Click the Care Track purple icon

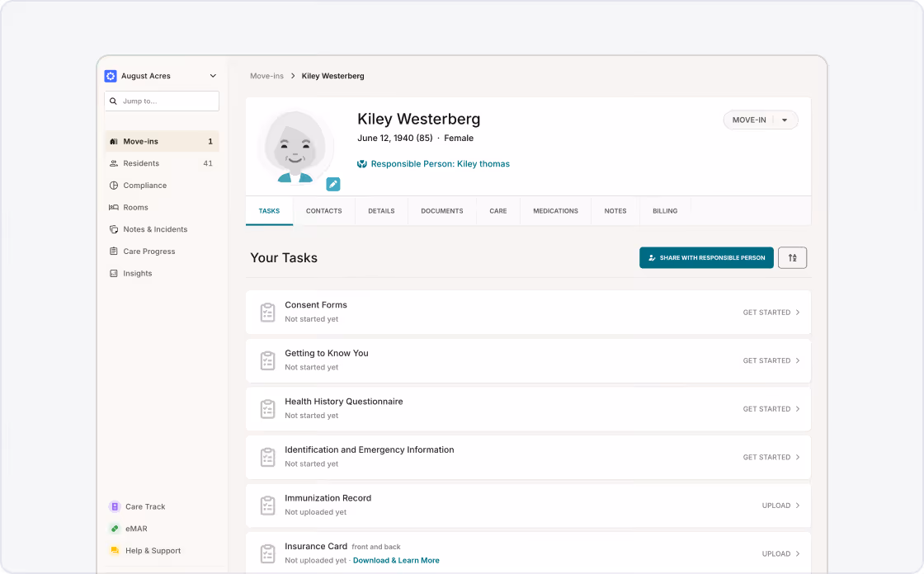tap(115, 507)
